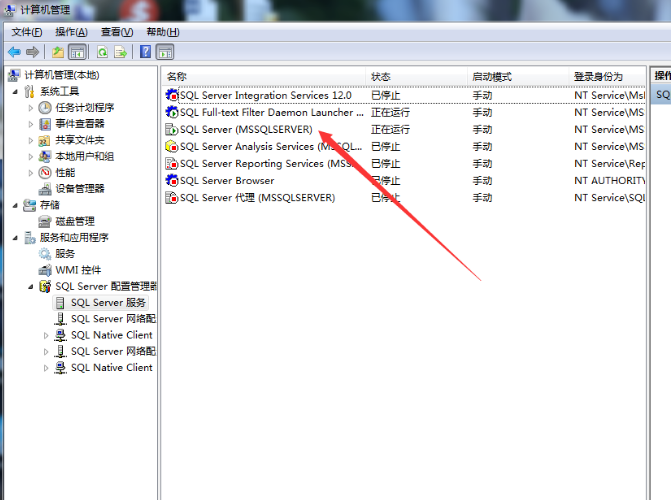Image resolution: width=671 pixels, height=500 pixels.
Task: Click NT AUTHORITY login of SQL Server Browser
Action: (x=609, y=181)
